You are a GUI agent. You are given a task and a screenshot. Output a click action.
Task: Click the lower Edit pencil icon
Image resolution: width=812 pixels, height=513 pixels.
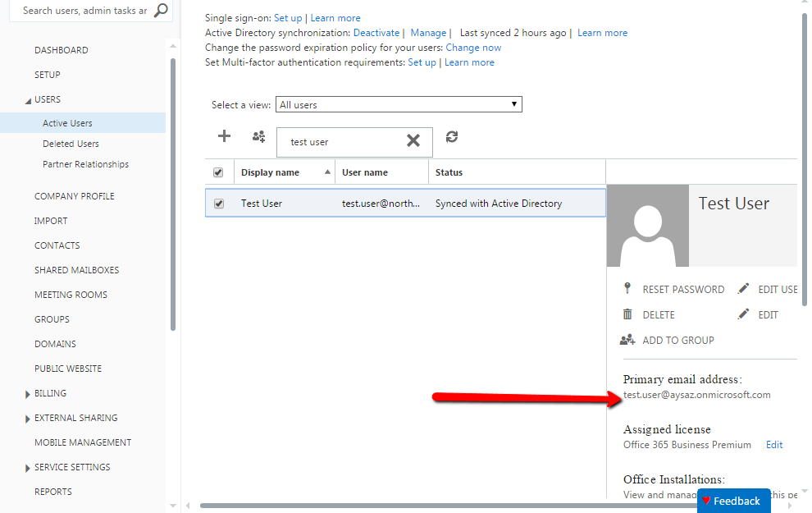click(x=743, y=314)
